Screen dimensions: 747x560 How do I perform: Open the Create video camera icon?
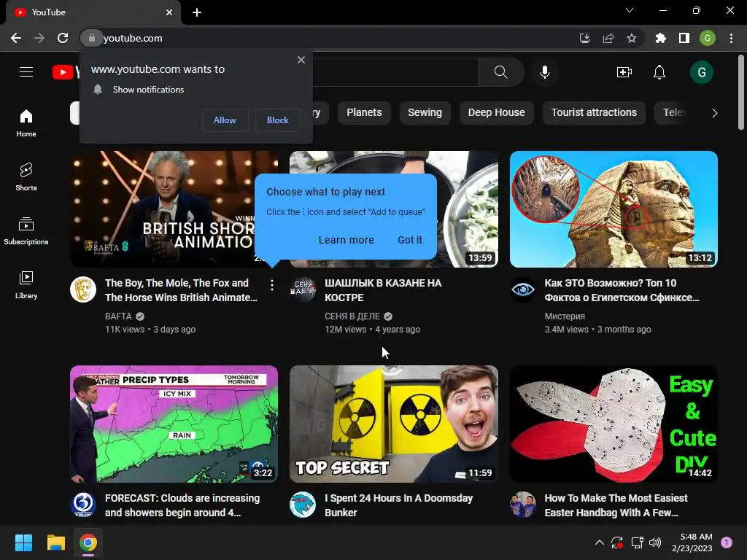[624, 72]
